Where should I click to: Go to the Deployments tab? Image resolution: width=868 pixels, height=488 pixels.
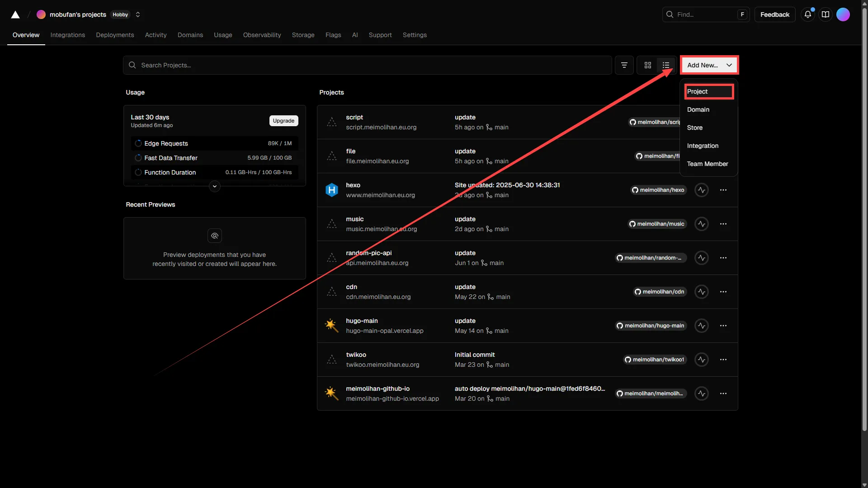[x=115, y=35]
